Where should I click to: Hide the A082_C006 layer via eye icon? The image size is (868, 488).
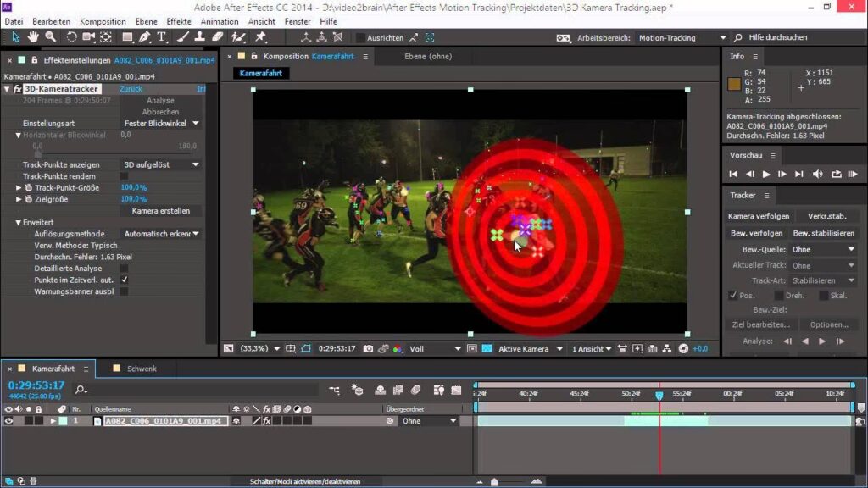tap(9, 421)
